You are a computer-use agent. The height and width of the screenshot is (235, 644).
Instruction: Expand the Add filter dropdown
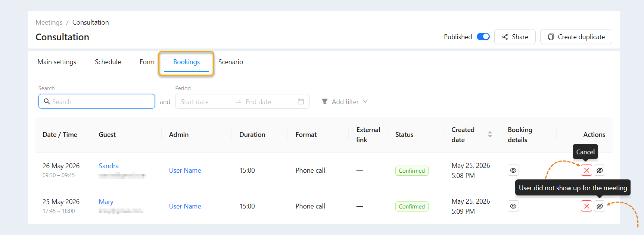tap(345, 101)
